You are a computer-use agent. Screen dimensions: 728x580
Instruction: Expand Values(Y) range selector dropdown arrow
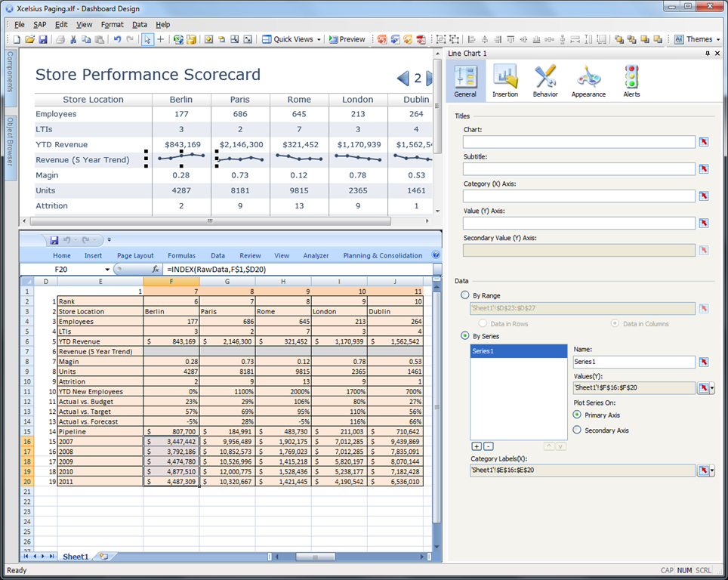[713, 387]
